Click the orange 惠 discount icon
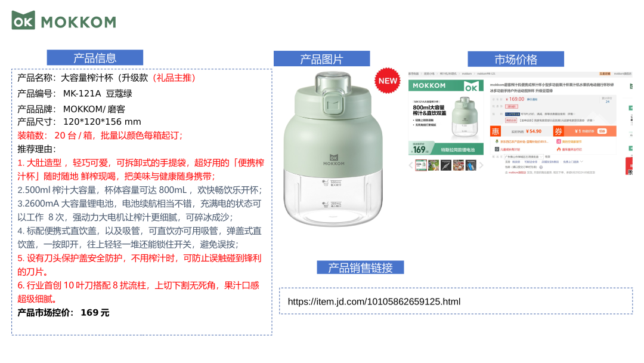The height and width of the screenshot is (363, 644). point(496,131)
